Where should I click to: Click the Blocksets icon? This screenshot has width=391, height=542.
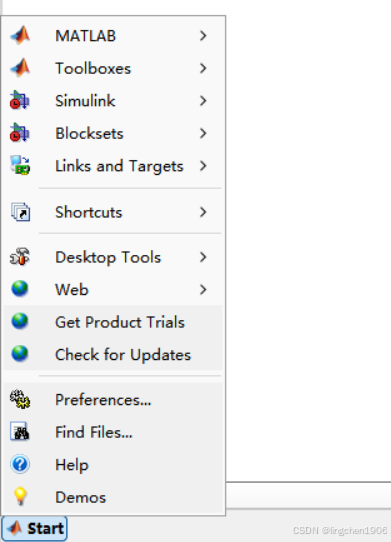click(20, 133)
